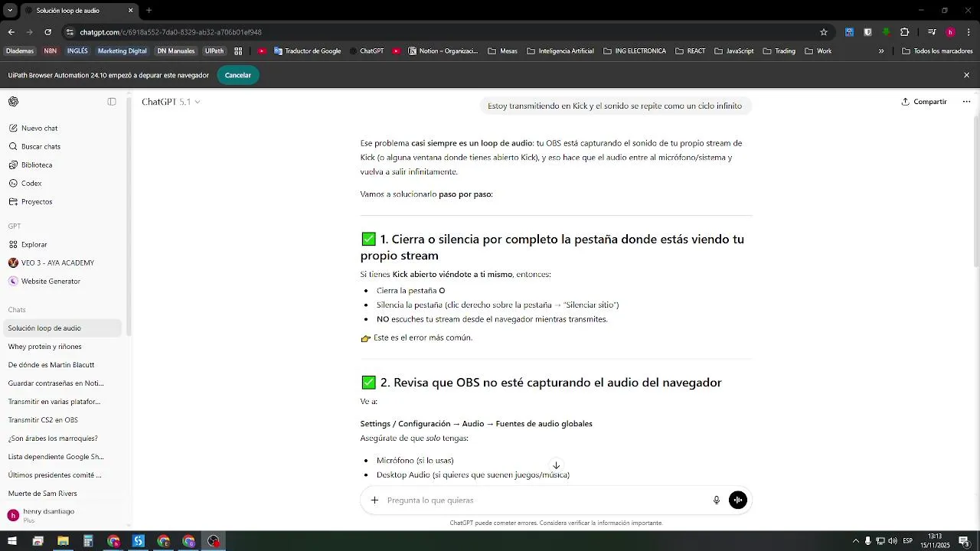Open the VEO 3 - AYA ACADEMY GPT
The width and height of the screenshot is (980, 551).
tap(61, 263)
